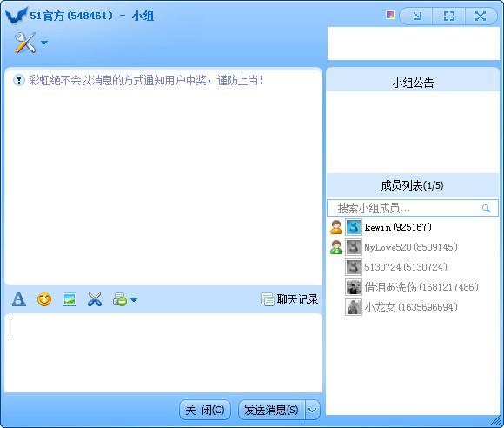Focus the message typing area
The width and height of the screenshot is (504, 428).
[x=163, y=352]
